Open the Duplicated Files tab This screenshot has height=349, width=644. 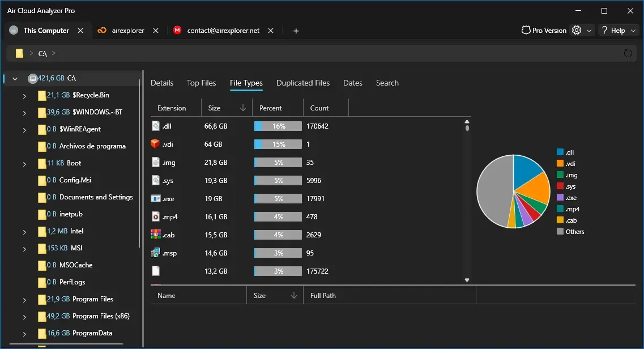[x=302, y=83]
